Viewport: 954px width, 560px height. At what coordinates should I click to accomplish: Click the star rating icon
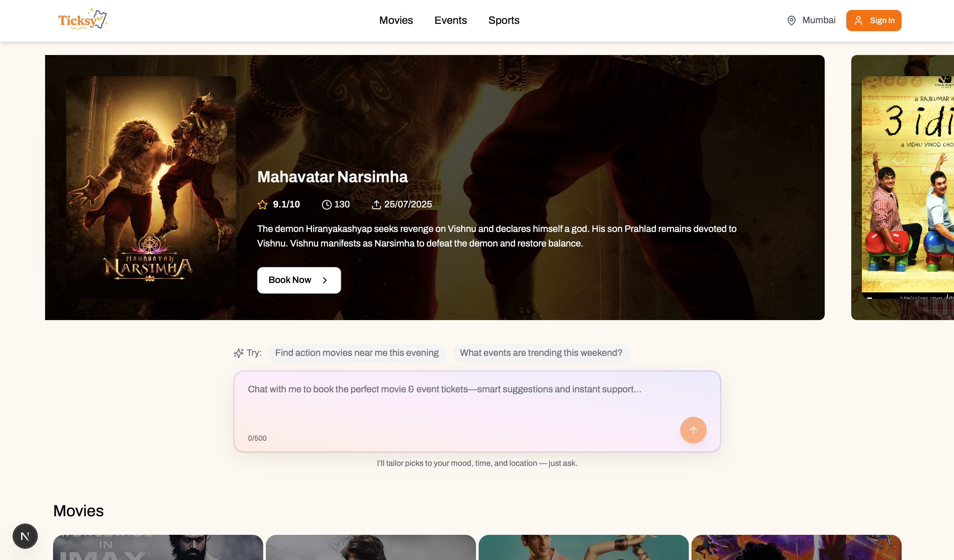[x=262, y=205]
